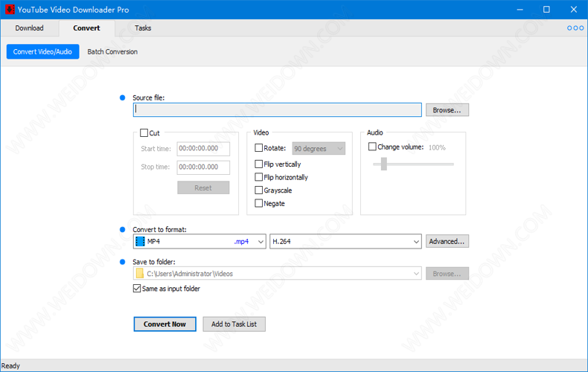Click the Add to Task List button
Screen dimensions: 588x372
pyautogui.click(x=234, y=324)
